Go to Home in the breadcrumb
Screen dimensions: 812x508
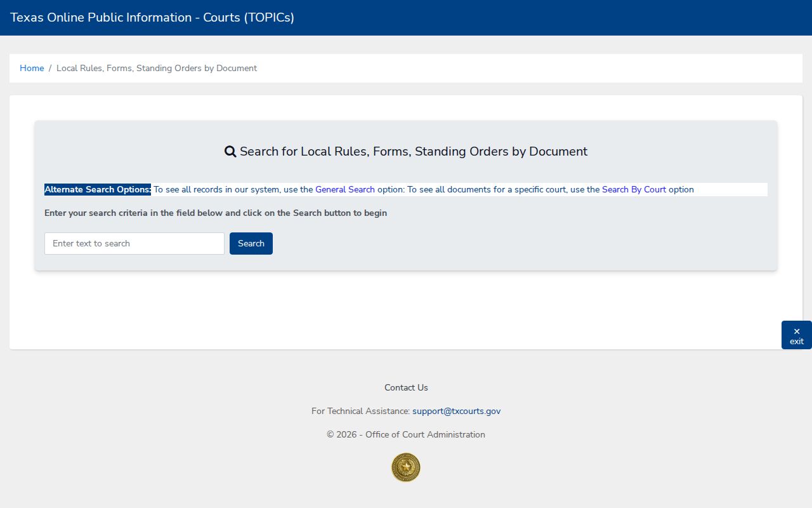(x=32, y=68)
